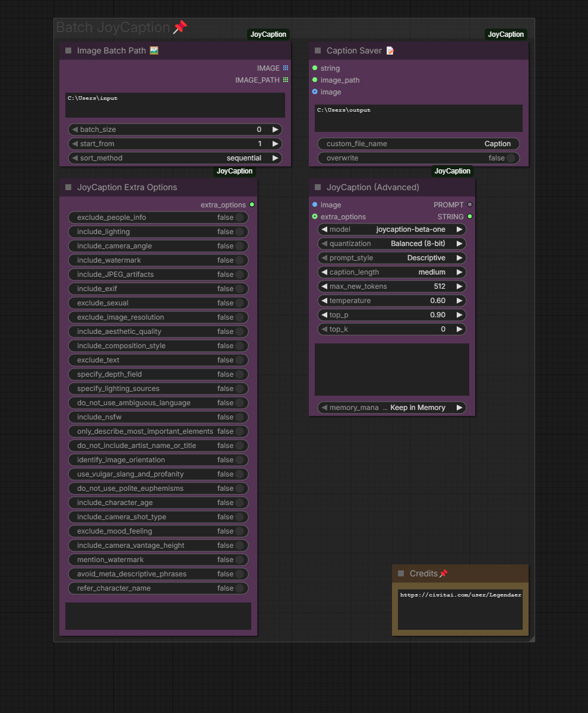Open the quantization Balanced (8-bit) selector
588x713 pixels.
point(392,244)
